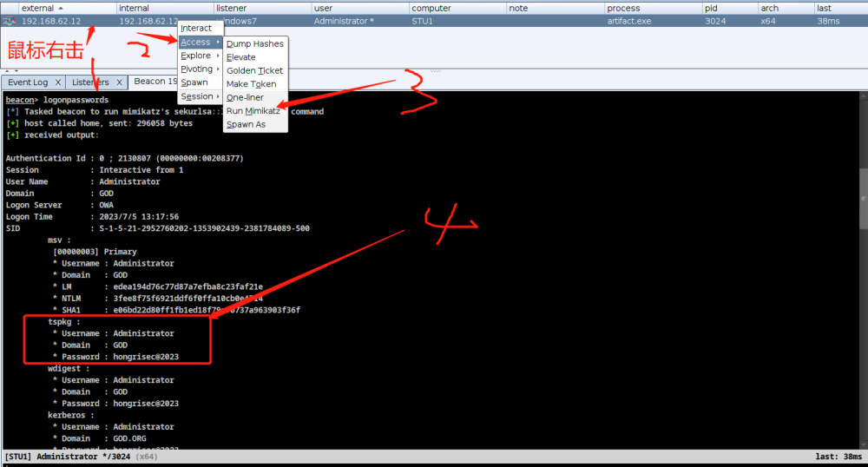Viewport: 868px width, 467px height.
Task: Click the wdigest section label
Action: [x=68, y=369]
